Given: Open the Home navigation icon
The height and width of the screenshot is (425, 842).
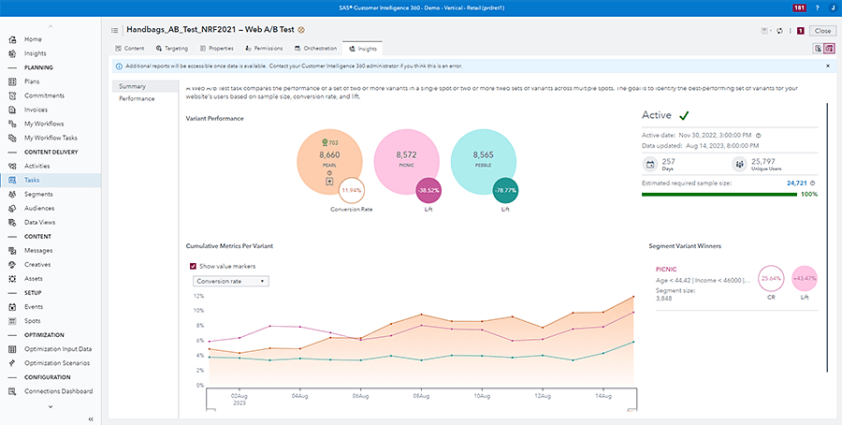Looking at the screenshot, I should pyautogui.click(x=12, y=39).
